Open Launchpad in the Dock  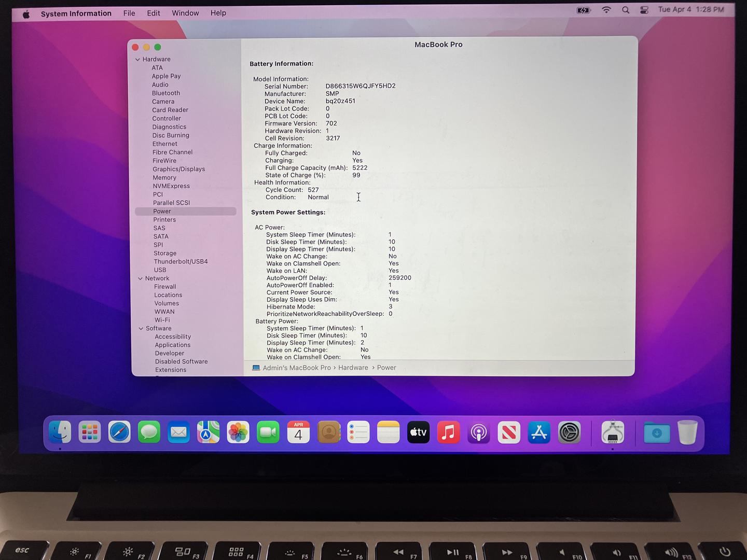[89, 432]
